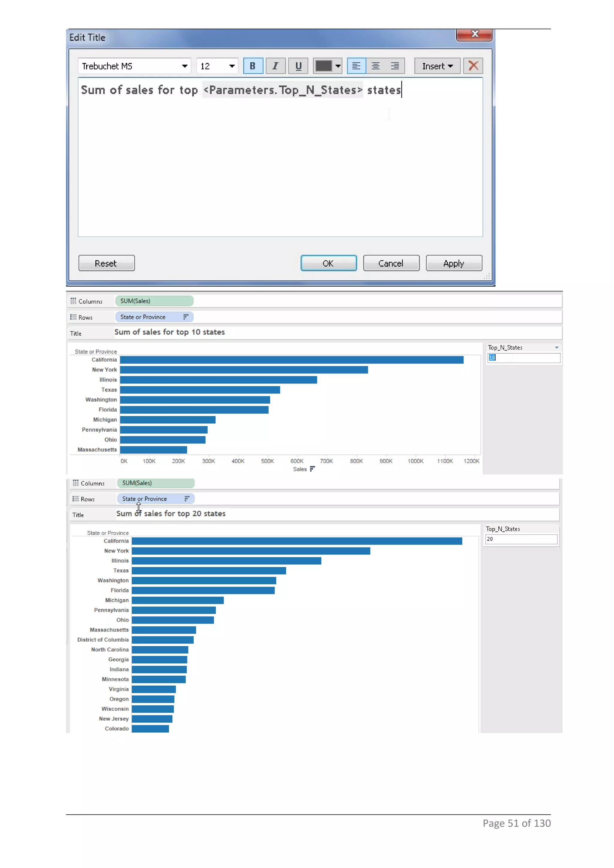Click the Apply button

point(454,263)
